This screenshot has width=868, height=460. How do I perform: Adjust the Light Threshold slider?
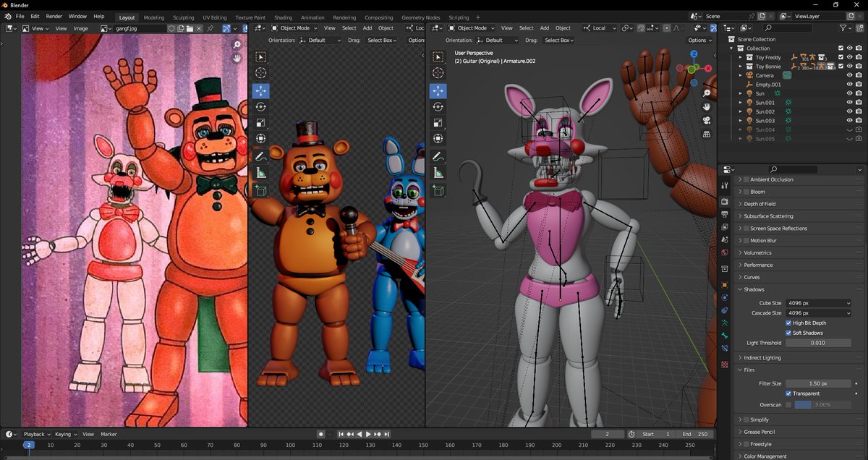coord(818,343)
